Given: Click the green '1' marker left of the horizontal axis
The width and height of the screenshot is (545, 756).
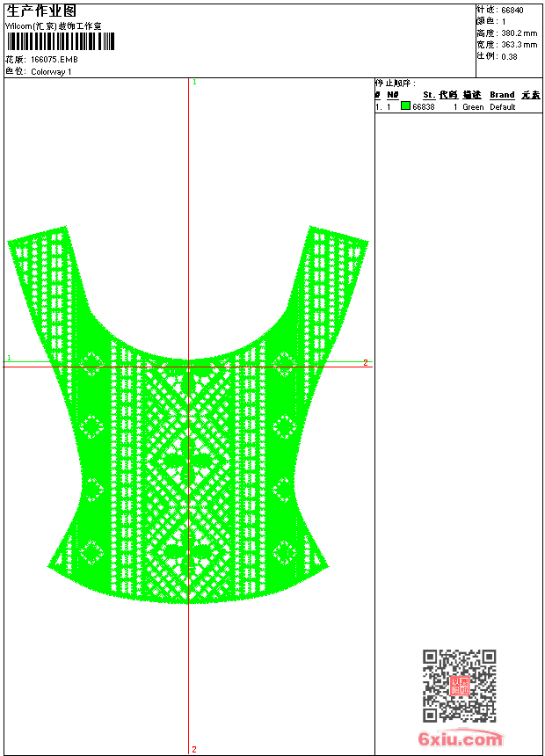Looking at the screenshot, I should pos(9,358).
